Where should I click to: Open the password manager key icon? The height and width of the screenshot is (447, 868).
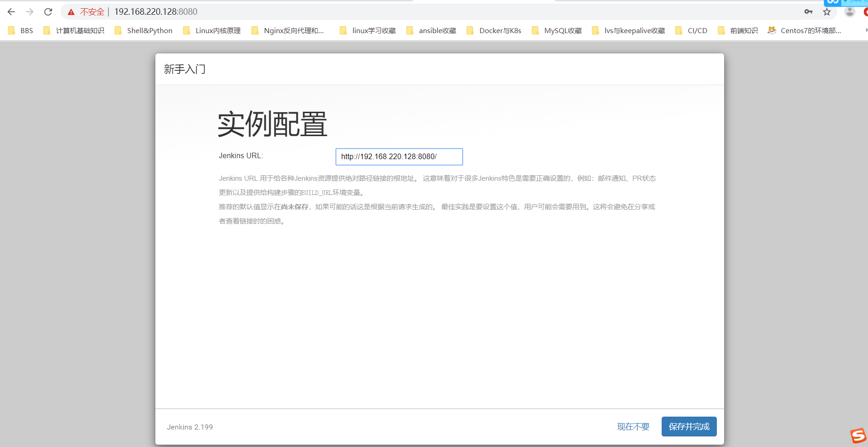808,11
